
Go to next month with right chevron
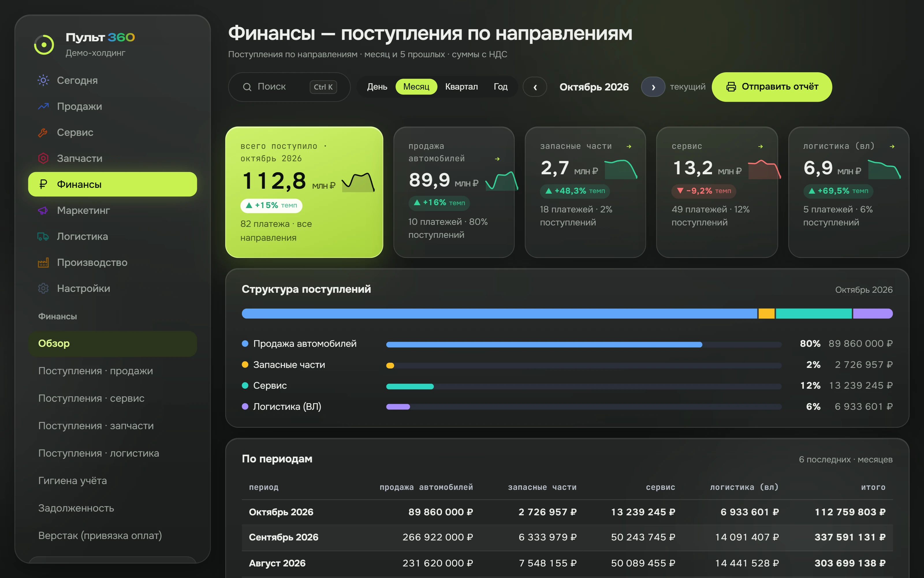653,87
